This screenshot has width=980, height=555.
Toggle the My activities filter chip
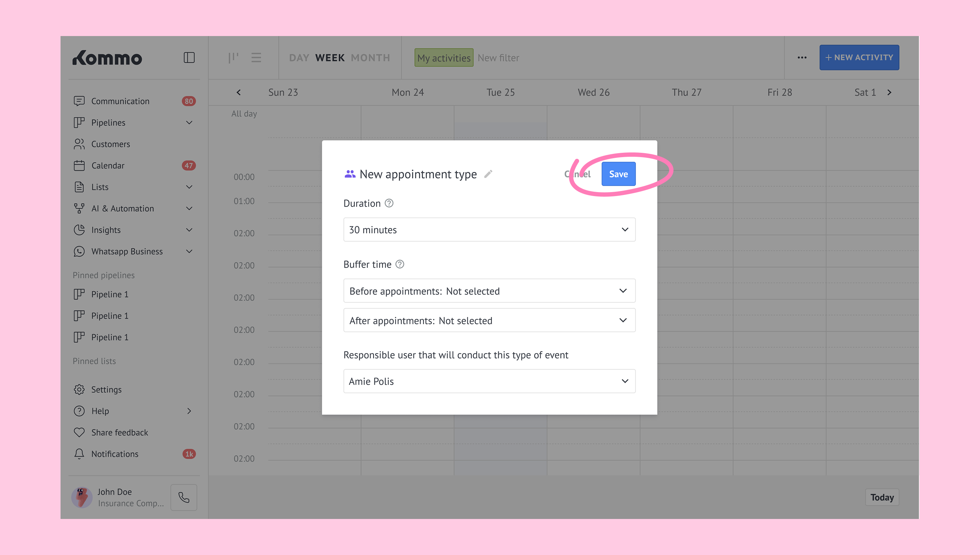[x=444, y=58]
